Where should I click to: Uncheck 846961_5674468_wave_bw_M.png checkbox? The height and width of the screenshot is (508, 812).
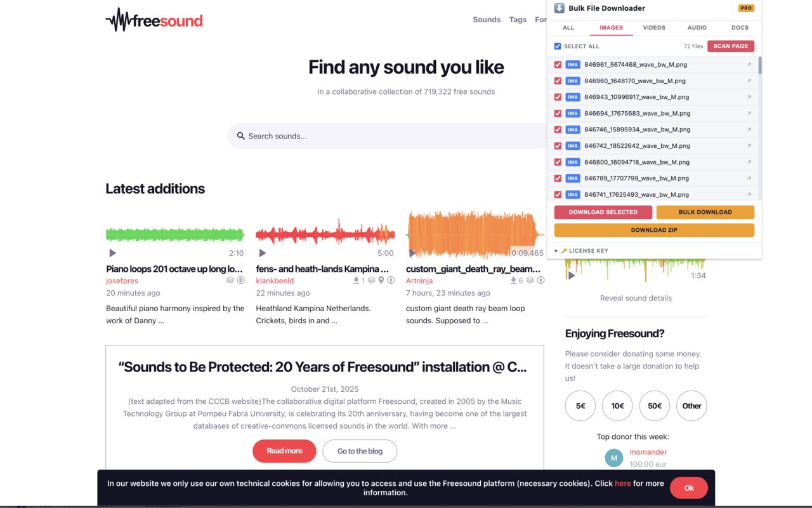pyautogui.click(x=558, y=65)
